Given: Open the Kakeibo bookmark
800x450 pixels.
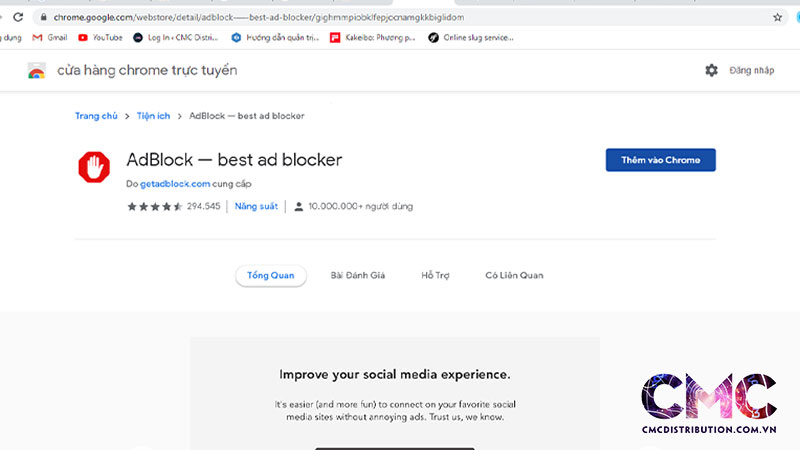Looking at the screenshot, I should tap(372, 37).
